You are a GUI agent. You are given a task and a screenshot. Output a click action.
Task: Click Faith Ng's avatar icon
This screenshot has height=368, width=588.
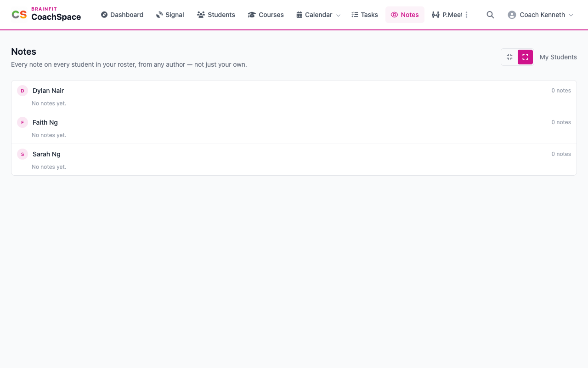pyautogui.click(x=23, y=122)
